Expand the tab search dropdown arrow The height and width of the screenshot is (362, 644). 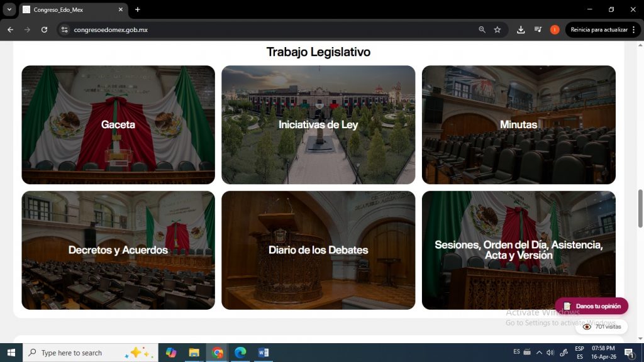(9, 9)
